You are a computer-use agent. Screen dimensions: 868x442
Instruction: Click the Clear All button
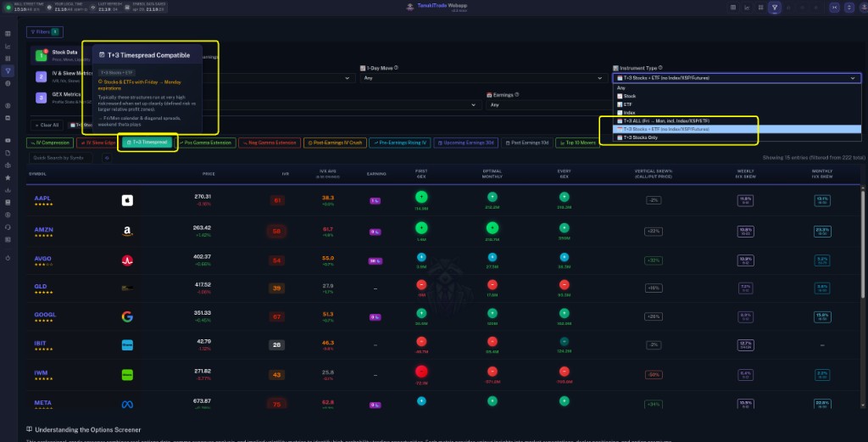pyautogui.click(x=47, y=126)
